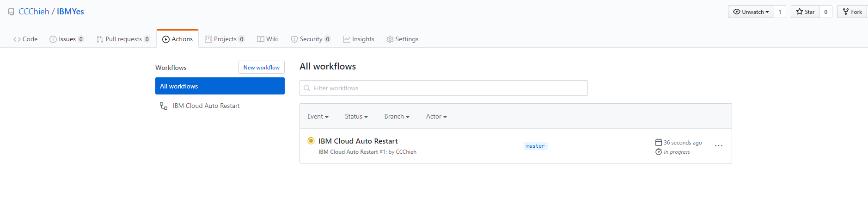Click the 'In progress' status text
The height and width of the screenshot is (220, 868).
[x=677, y=152]
